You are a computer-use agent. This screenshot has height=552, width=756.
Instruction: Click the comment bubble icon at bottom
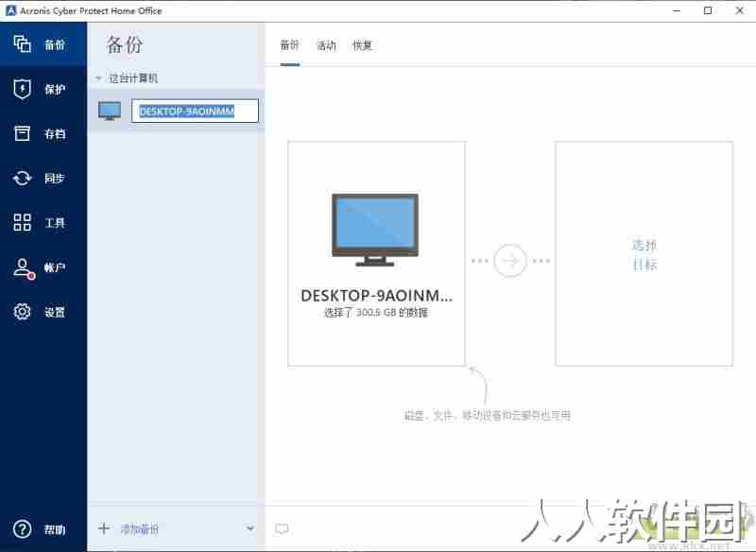[282, 529]
